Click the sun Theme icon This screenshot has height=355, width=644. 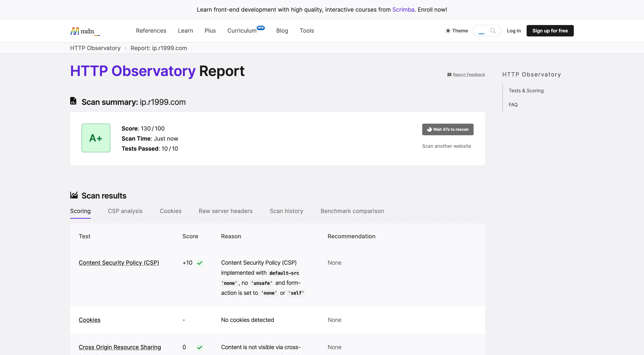click(448, 31)
